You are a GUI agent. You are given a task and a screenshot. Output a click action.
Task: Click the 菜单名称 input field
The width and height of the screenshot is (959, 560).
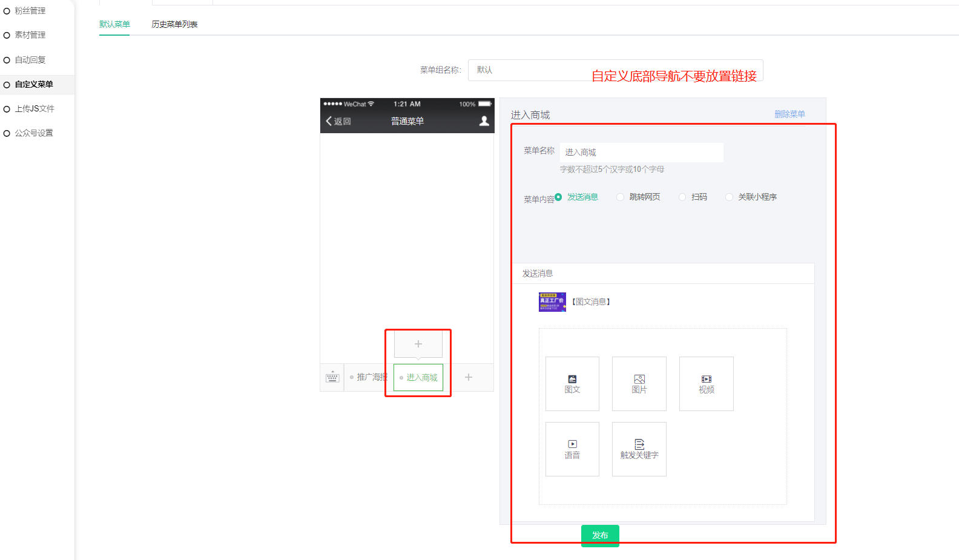click(641, 153)
